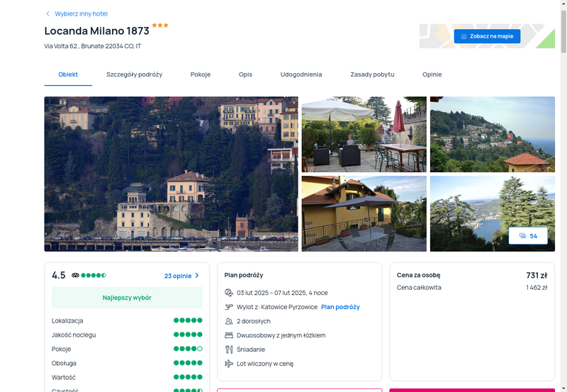The height and width of the screenshot is (392, 567).
Task: Click the 1 462 zł total price
Action: [x=537, y=288]
